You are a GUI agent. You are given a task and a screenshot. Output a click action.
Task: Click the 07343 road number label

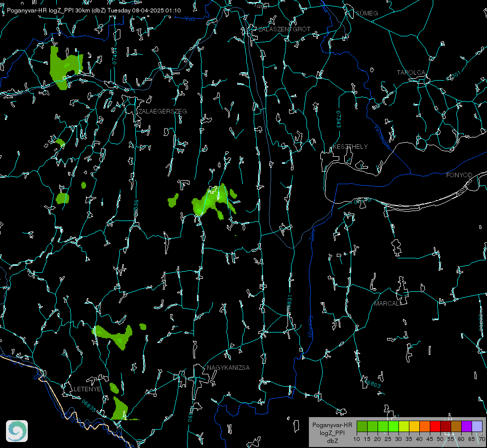coord(339,119)
